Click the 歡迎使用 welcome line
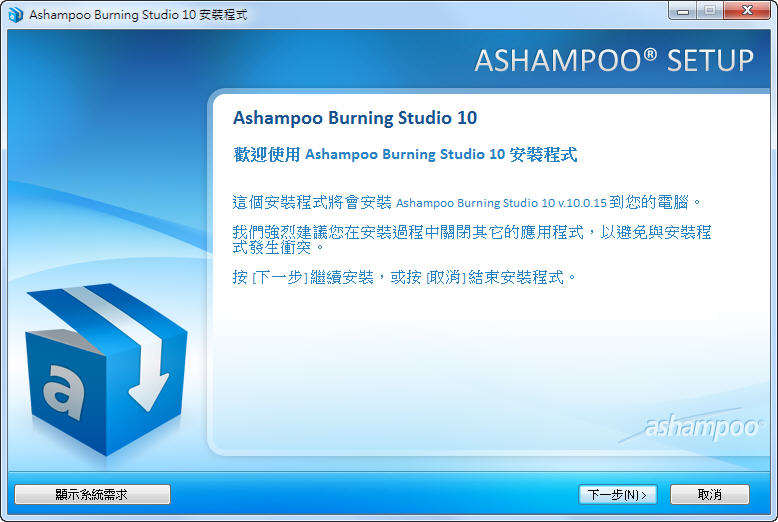This screenshot has width=778, height=522. click(405, 154)
